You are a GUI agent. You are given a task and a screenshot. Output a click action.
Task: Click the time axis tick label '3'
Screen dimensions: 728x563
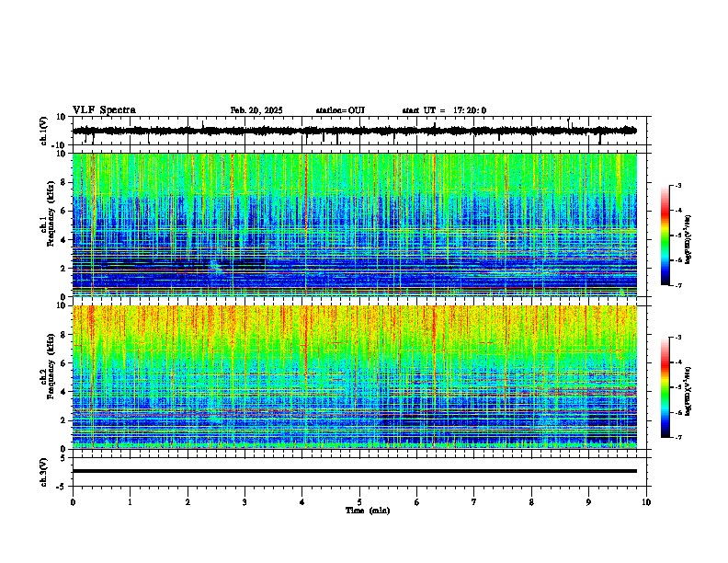pos(245,502)
